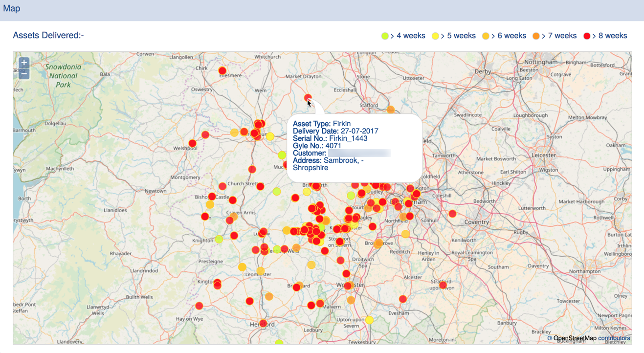Click the 'Assets Delivered:-' label
Viewport: 644px width, 353px height.
(x=48, y=35)
